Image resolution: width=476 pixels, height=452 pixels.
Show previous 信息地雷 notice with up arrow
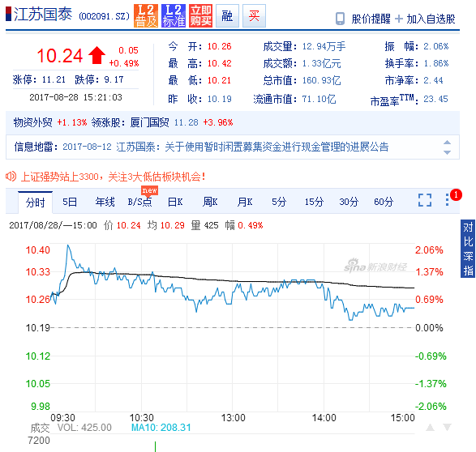[447, 143]
